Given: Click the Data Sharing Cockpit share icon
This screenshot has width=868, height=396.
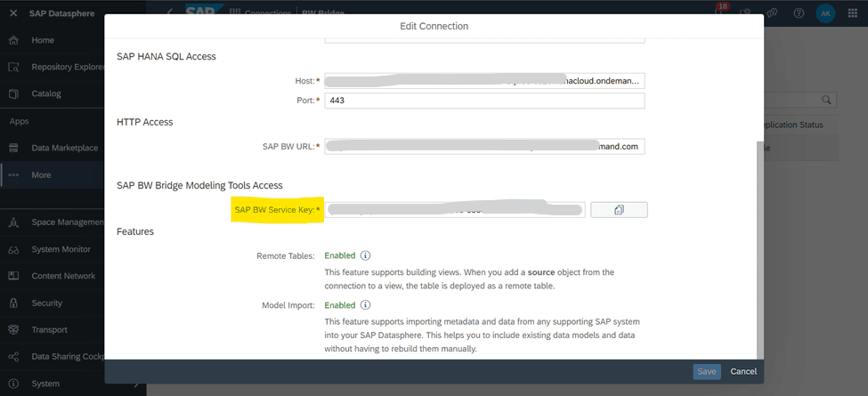Looking at the screenshot, I should [14, 357].
